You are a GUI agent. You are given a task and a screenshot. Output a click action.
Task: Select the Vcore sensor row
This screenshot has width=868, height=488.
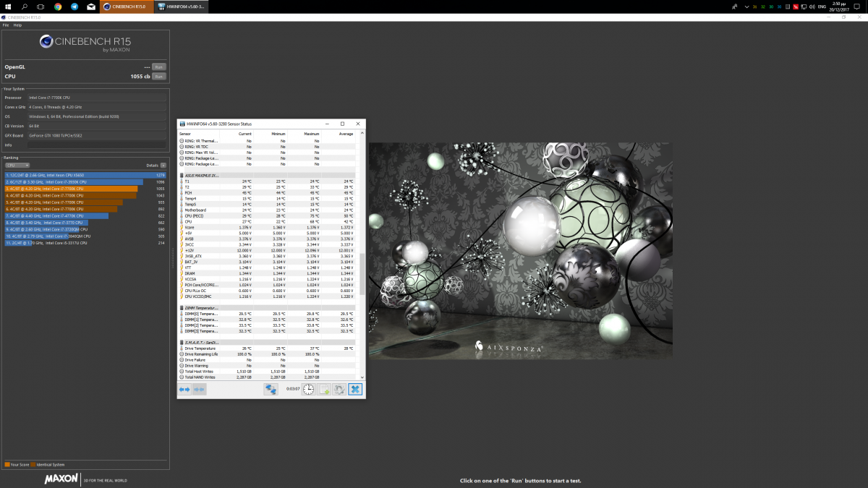(267, 227)
